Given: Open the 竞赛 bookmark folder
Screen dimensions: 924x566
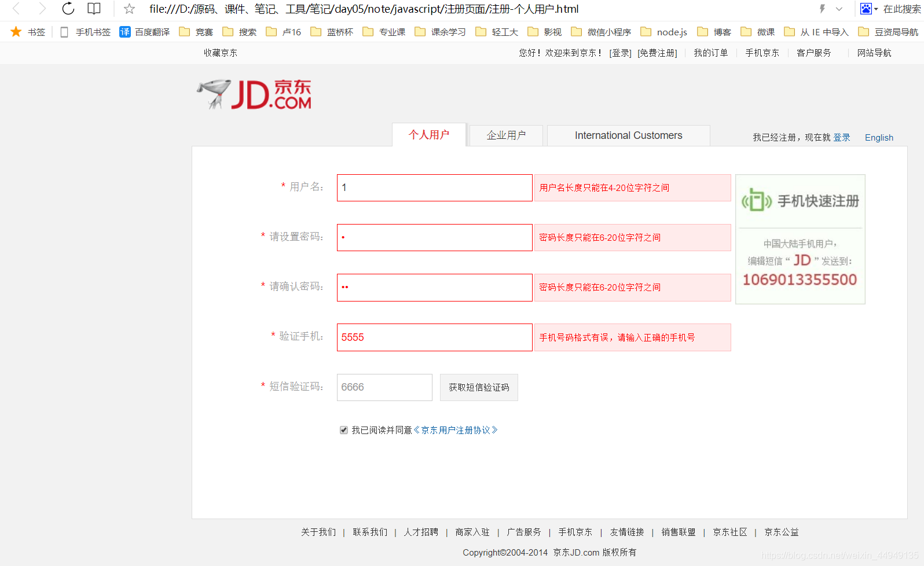Looking at the screenshot, I should click(x=196, y=32).
